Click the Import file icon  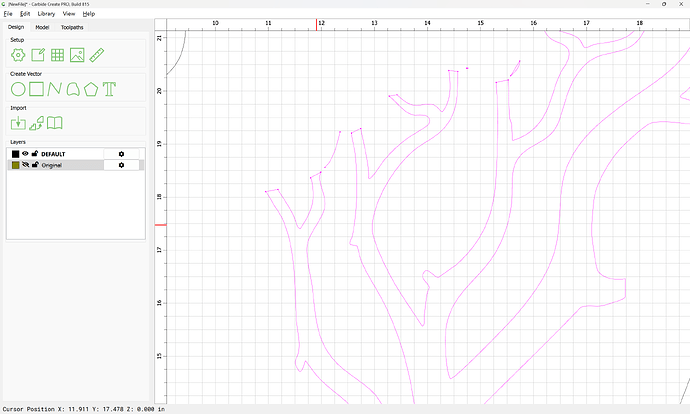18,123
